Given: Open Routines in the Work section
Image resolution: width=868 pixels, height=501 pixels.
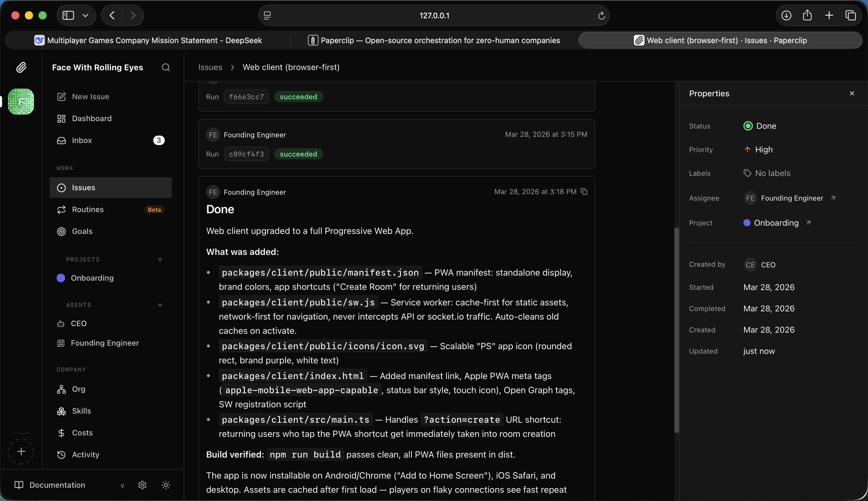Looking at the screenshot, I should click(x=88, y=209).
